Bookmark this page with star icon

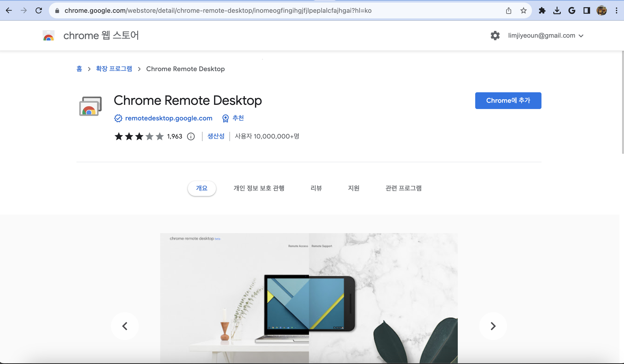(x=523, y=11)
